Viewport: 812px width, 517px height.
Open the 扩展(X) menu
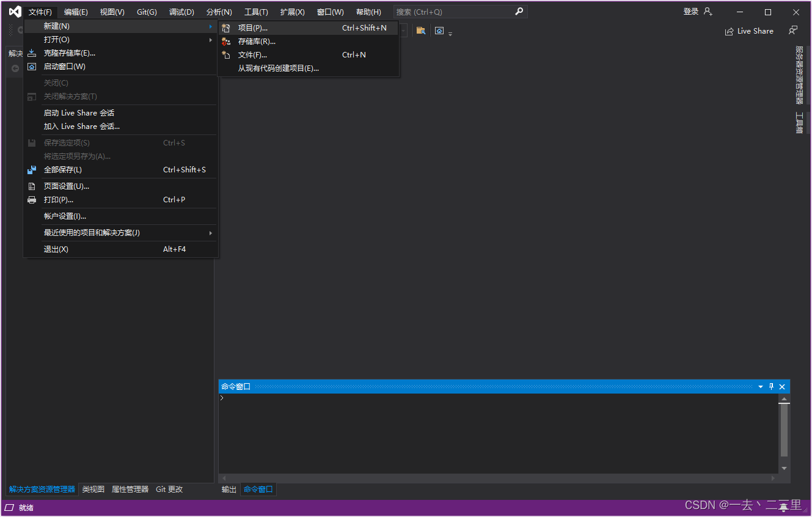pyautogui.click(x=293, y=12)
